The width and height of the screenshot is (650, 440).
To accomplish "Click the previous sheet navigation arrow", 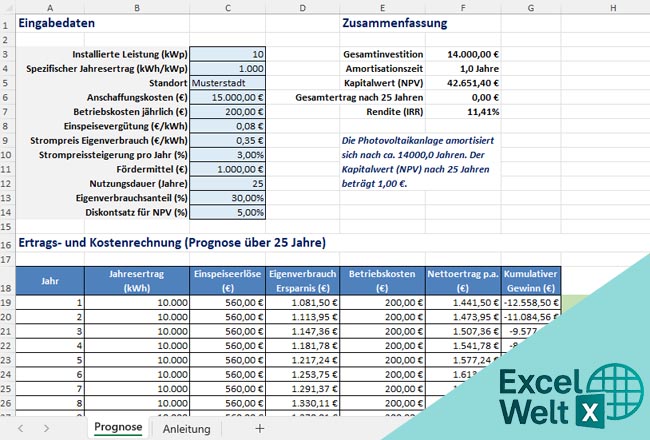I will coord(19,428).
